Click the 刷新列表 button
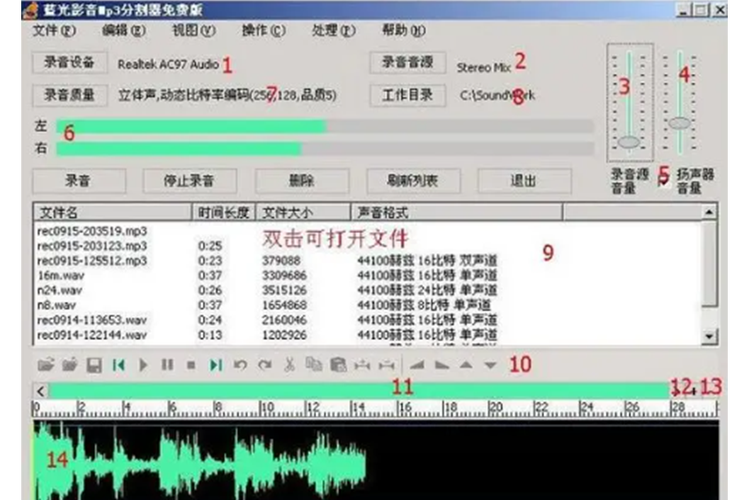The height and width of the screenshot is (500, 749). coord(415,181)
